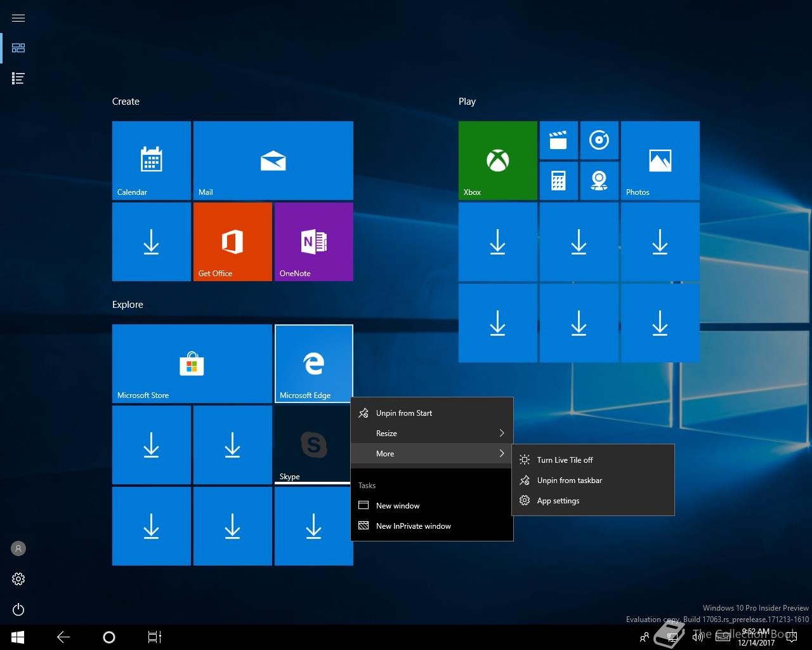Click the Windows Start button
Image resolution: width=812 pixels, height=650 pixels.
coord(18,637)
